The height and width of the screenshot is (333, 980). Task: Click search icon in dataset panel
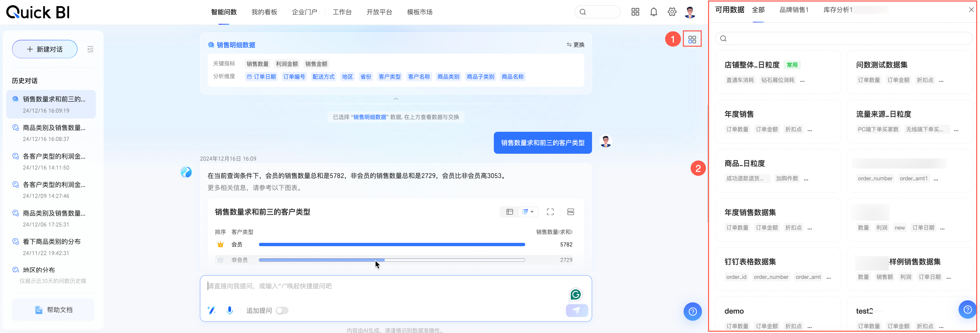point(723,39)
